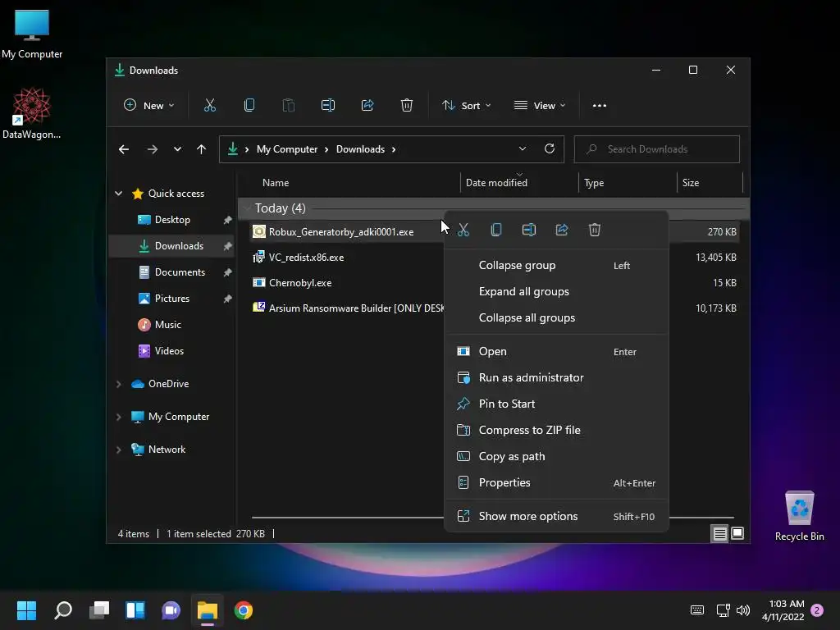The width and height of the screenshot is (840, 630).
Task: Select the My Computer desktop icon
Action: point(32,34)
